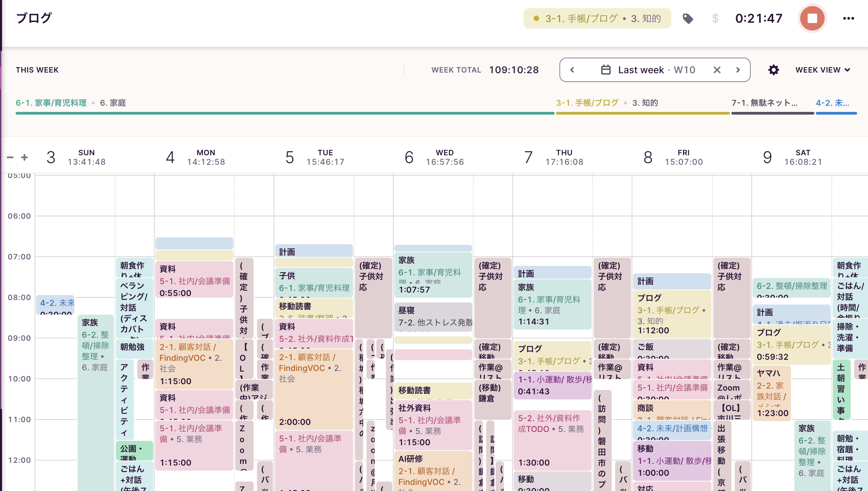Stop the running timer

tap(812, 18)
